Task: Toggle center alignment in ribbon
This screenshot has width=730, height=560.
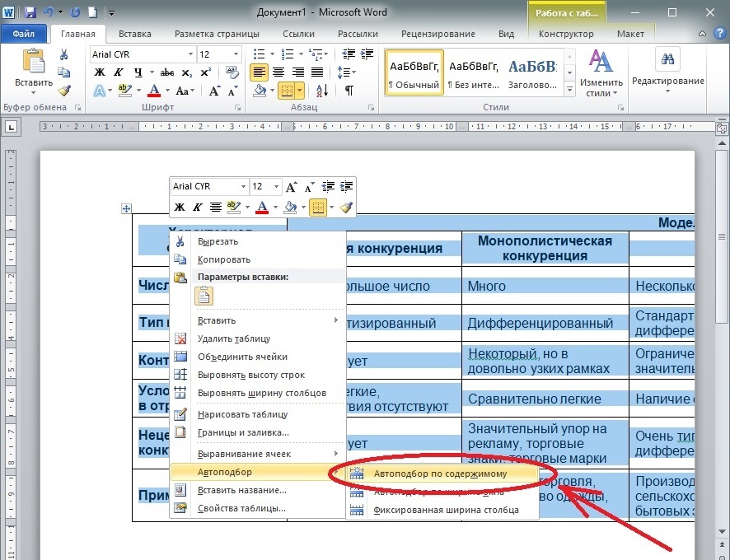Action: (278, 72)
